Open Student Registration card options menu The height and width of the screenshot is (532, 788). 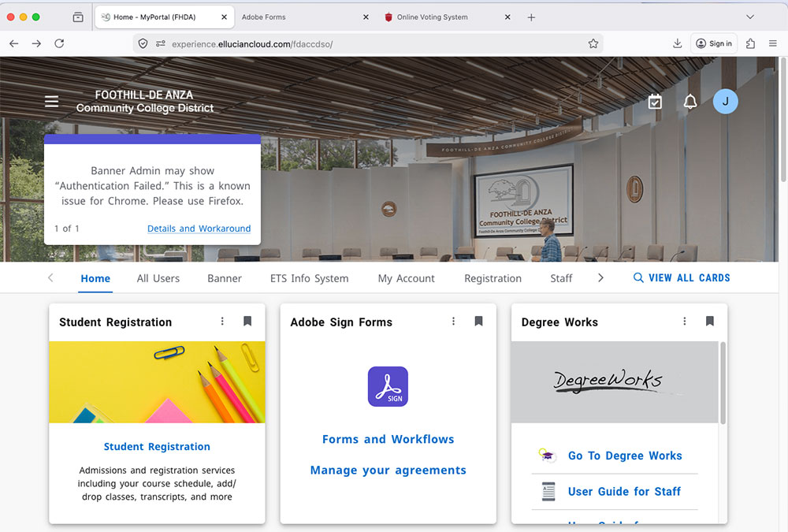(222, 322)
